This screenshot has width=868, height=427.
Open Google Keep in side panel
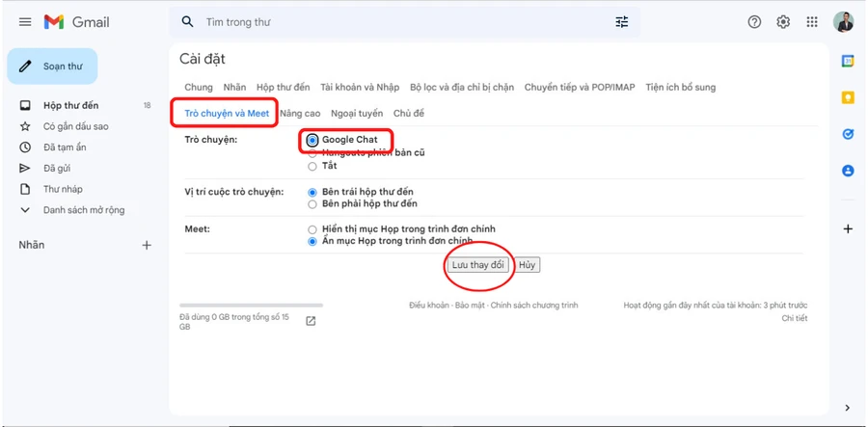click(848, 98)
